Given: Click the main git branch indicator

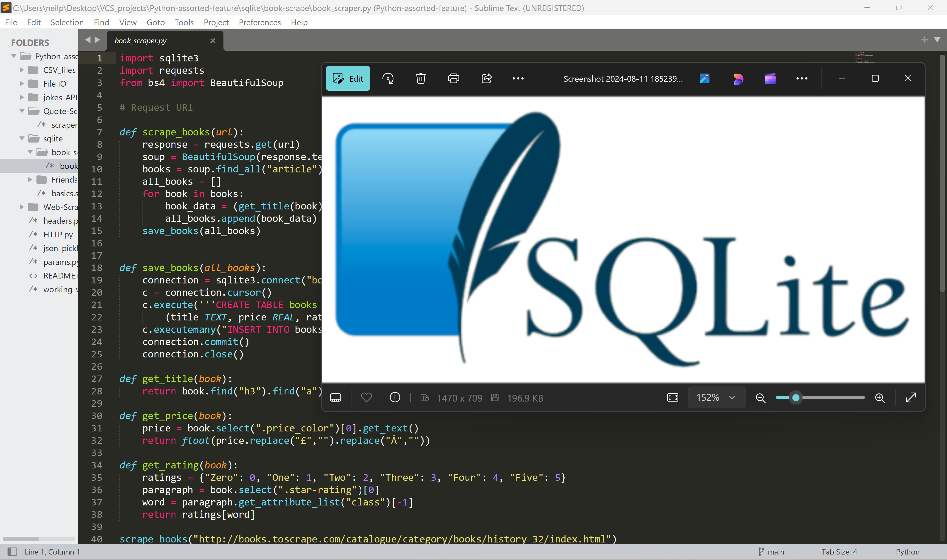Looking at the screenshot, I should tap(771, 552).
